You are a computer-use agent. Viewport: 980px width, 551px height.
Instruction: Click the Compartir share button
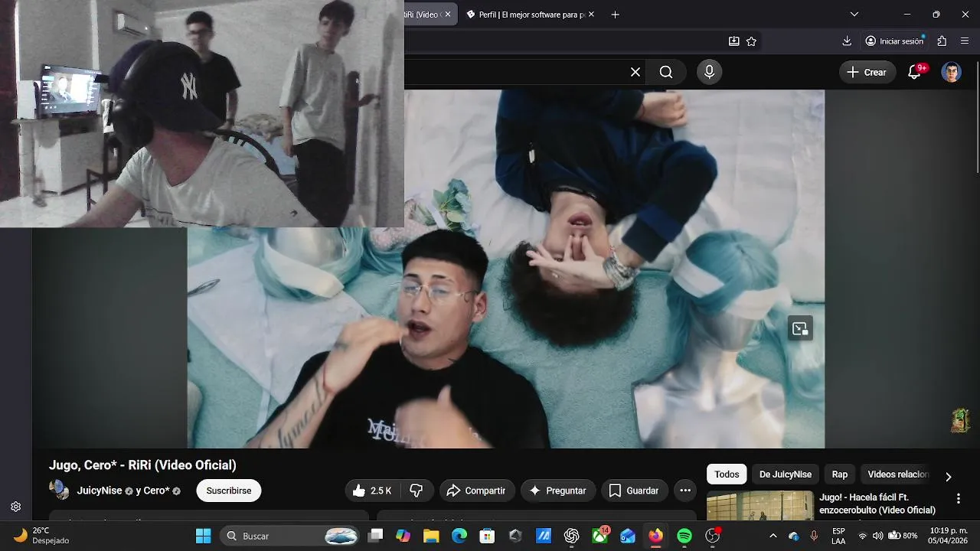476,491
